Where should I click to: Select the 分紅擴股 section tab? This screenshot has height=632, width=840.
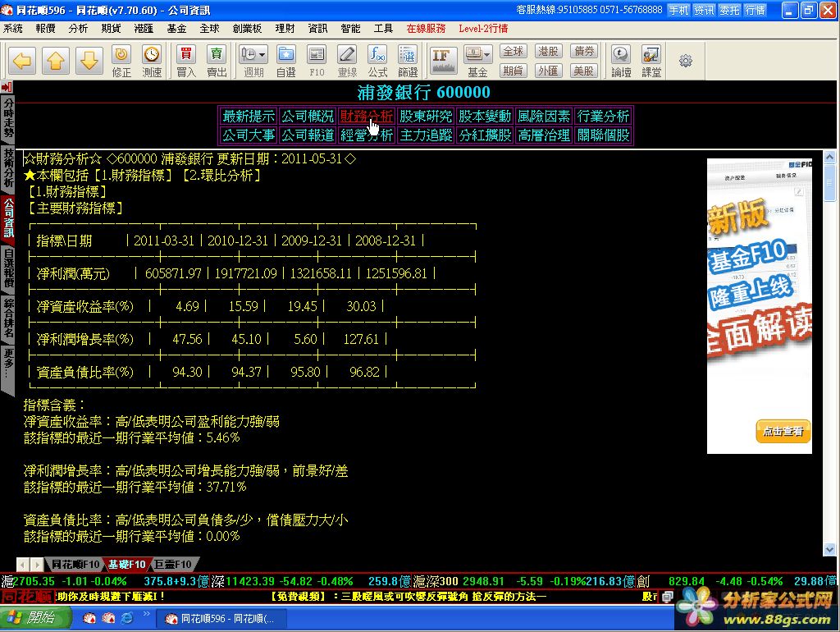pos(485,135)
